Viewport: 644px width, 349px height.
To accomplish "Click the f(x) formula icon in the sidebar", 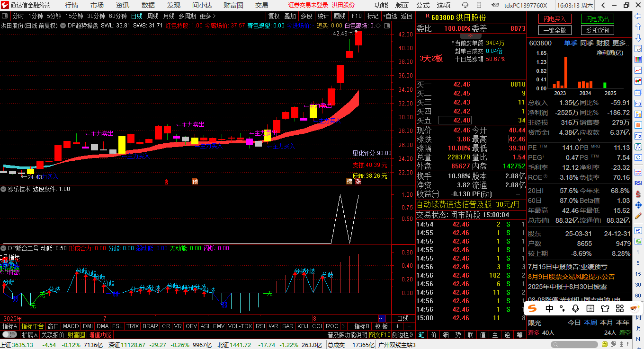I will pyautogui.click(x=638, y=147).
